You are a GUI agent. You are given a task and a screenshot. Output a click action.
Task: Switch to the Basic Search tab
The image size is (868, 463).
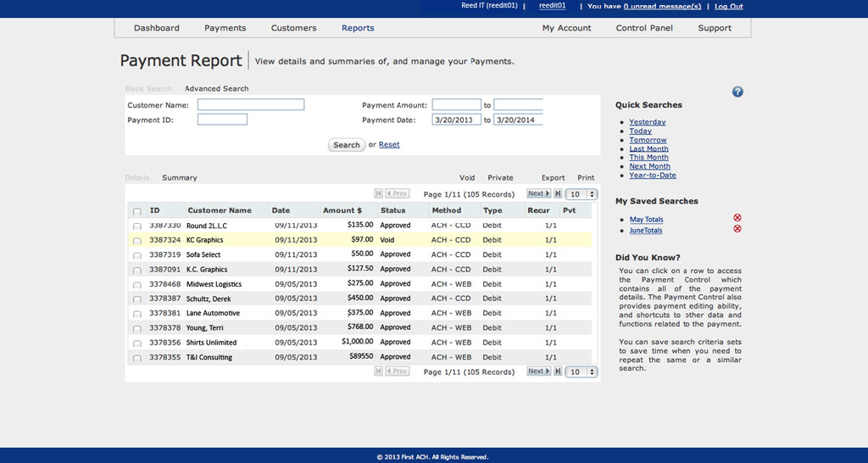[148, 88]
